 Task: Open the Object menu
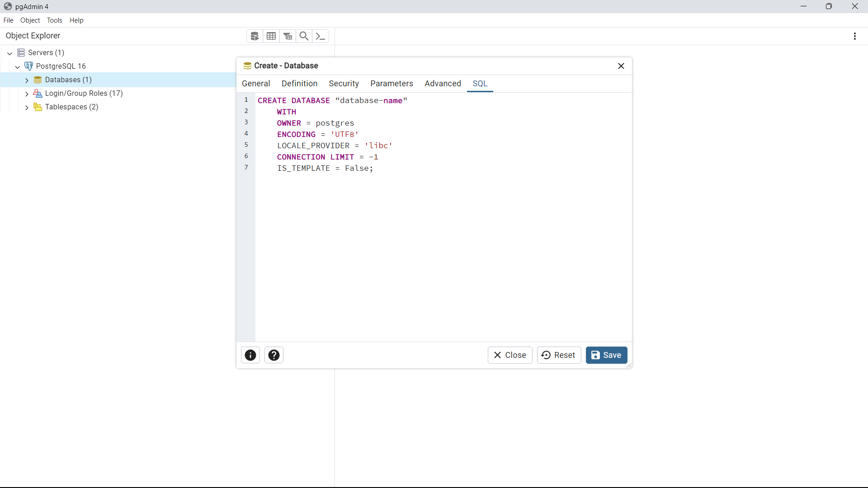click(x=30, y=20)
